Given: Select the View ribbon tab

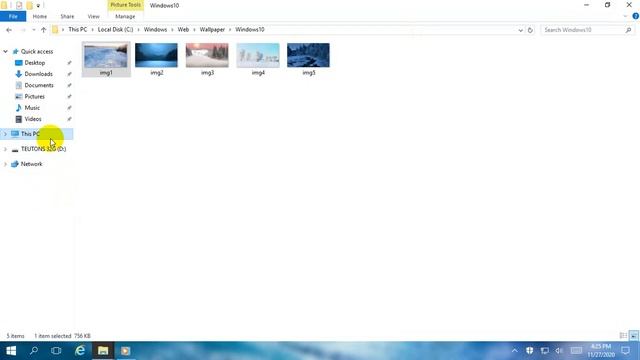Looking at the screenshot, I should (x=93, y=16).
